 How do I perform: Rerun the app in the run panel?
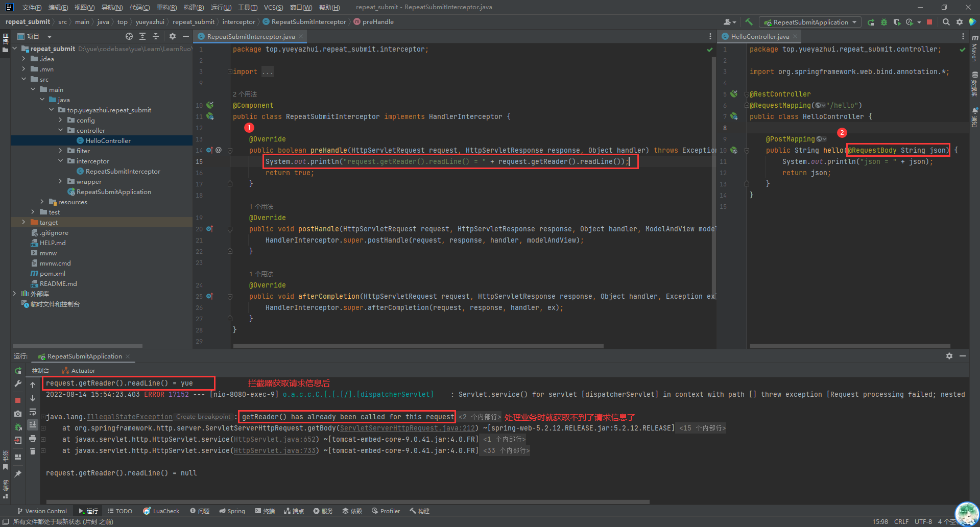pos(18,371)
